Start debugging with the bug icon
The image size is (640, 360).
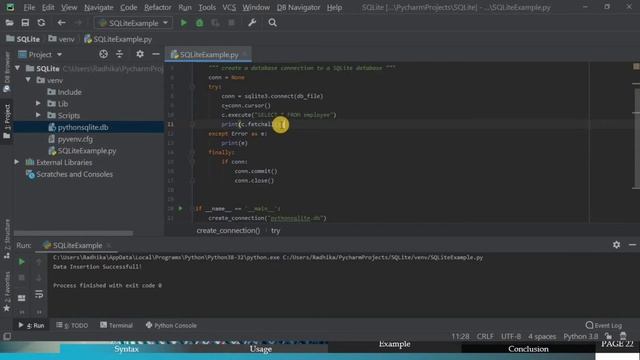[200, 23]
